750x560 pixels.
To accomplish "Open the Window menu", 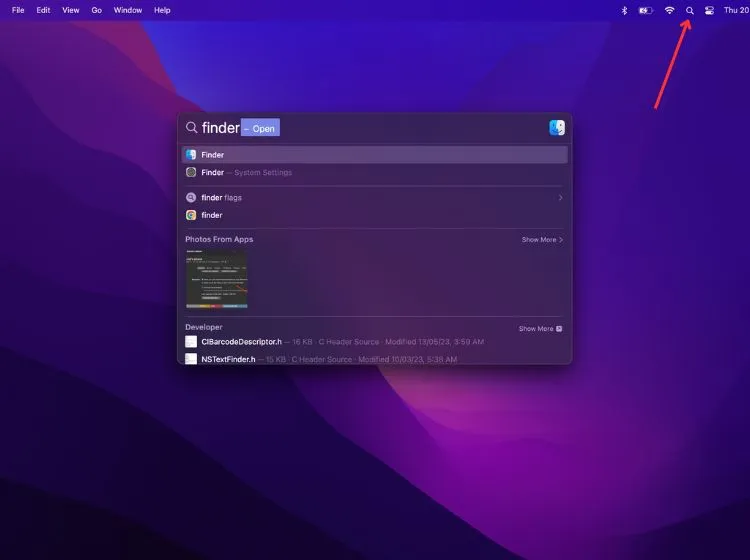I will pyautogui.click(x=128, y=10).
